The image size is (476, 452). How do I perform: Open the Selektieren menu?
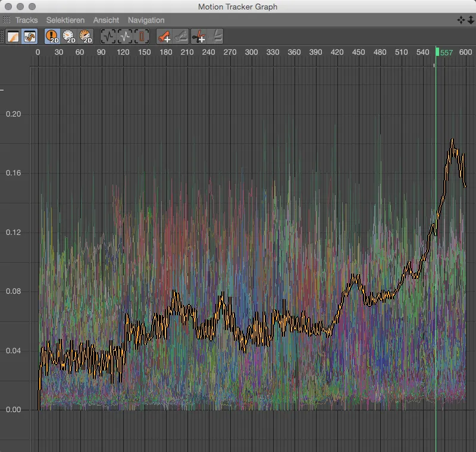(65, 20)
